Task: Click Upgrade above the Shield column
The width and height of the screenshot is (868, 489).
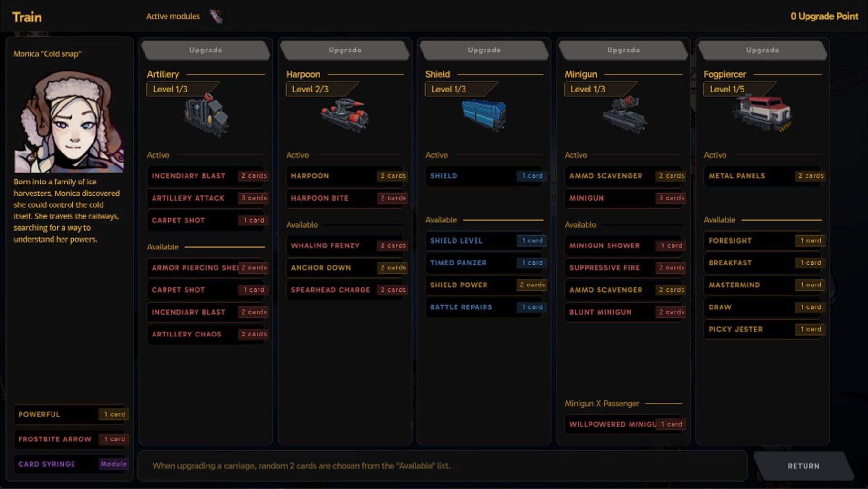Action: [484, 50]
